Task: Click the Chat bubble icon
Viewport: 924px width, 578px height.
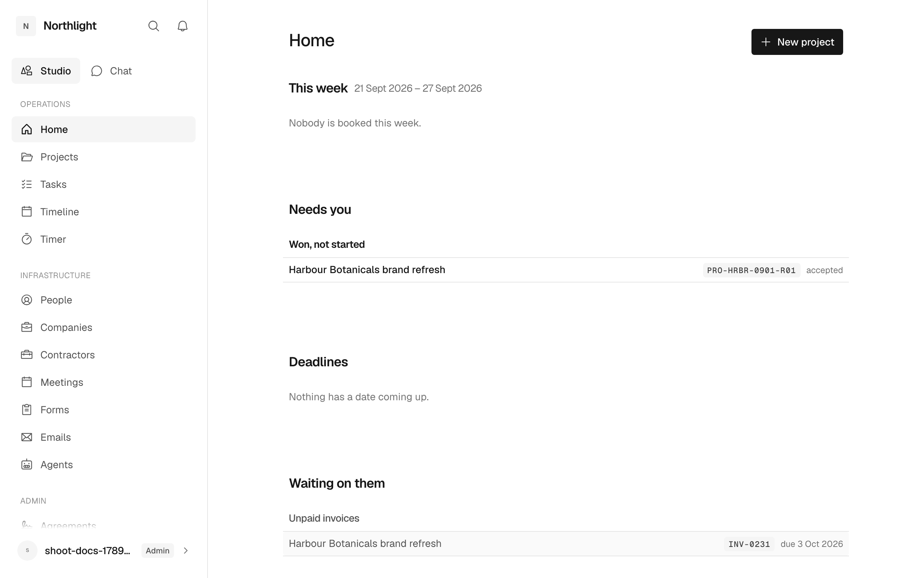Action: (x=97, y=71)
